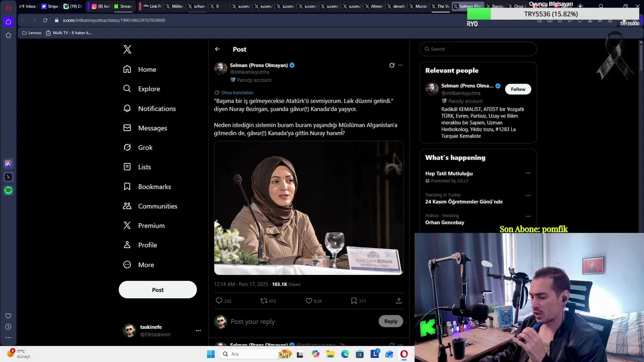
Task: Open Notifications page
Action: (149, 109)
